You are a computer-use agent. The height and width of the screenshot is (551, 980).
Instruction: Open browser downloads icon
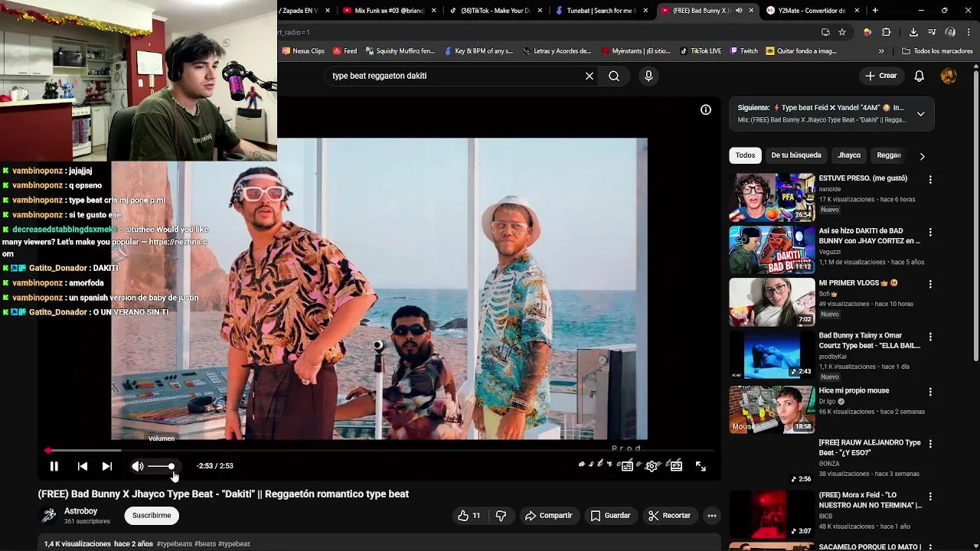913,32
